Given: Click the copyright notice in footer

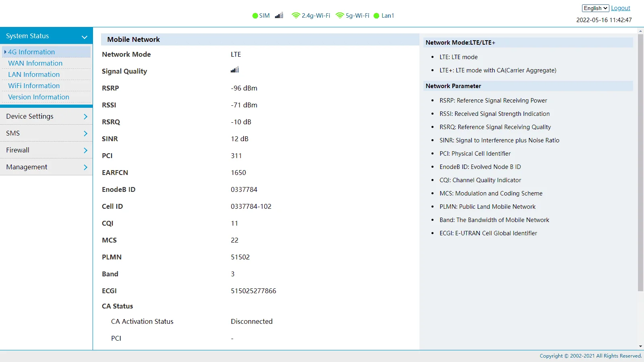Looking at the screenshot, I should 590,356.
